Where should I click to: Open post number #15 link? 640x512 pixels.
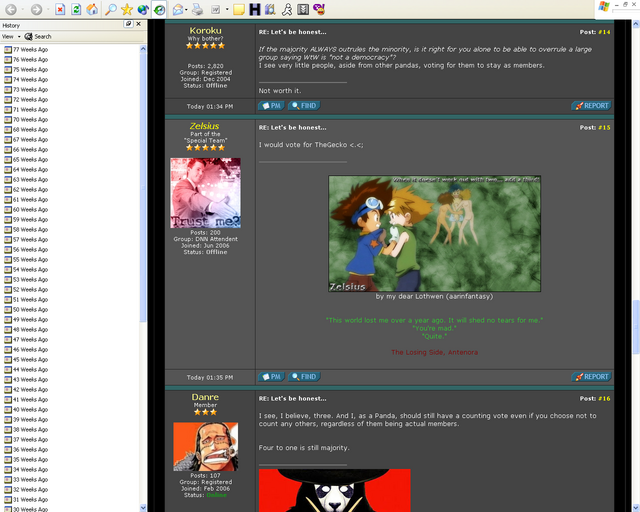604,127
